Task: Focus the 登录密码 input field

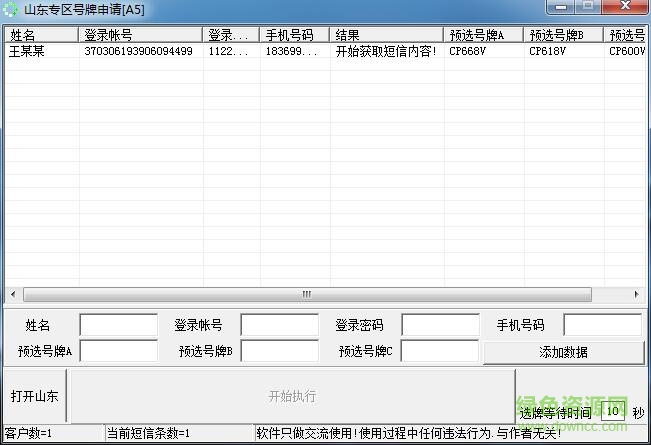Action: click(440, 325)
